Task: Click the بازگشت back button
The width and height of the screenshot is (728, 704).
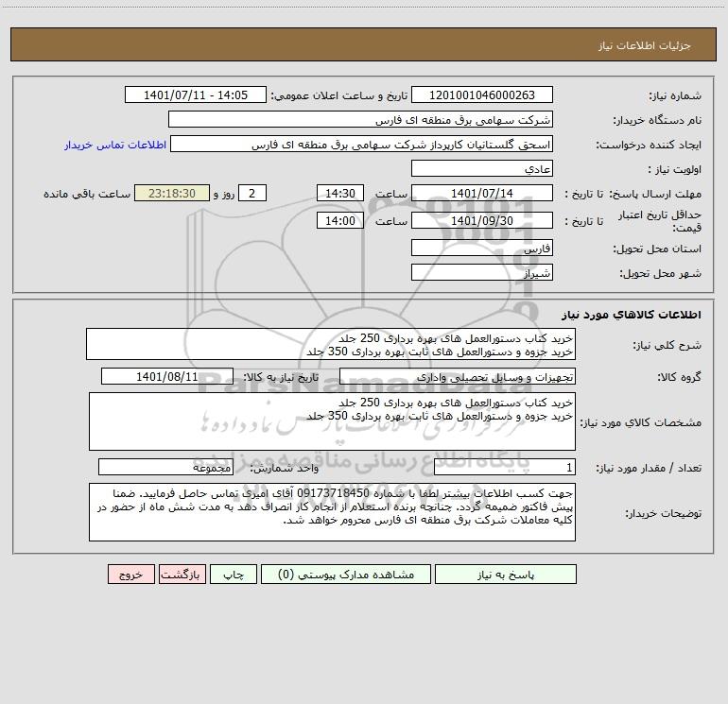Action: click(182, 575)
